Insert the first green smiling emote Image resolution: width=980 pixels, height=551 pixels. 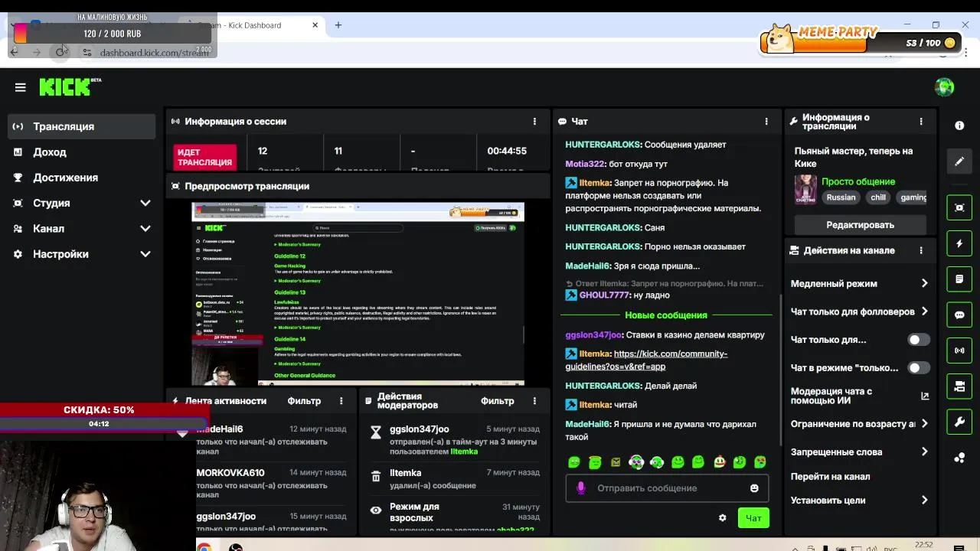pos(574,462)
